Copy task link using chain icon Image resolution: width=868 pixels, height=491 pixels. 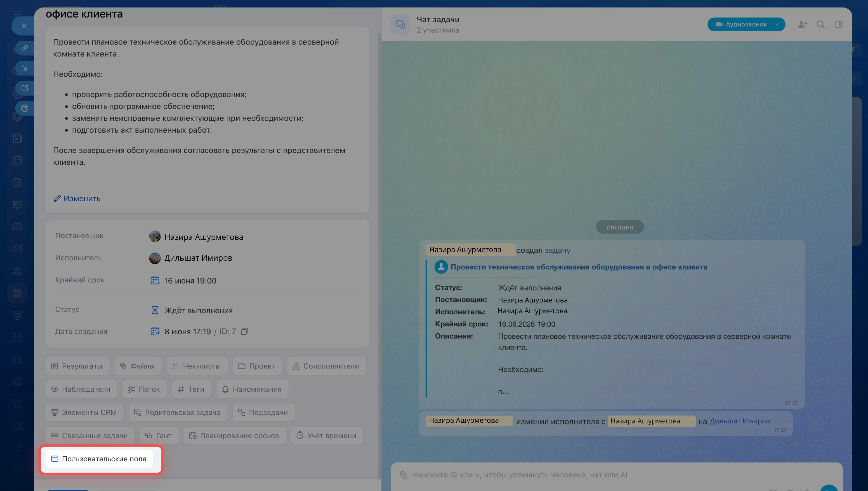(25, 48)
